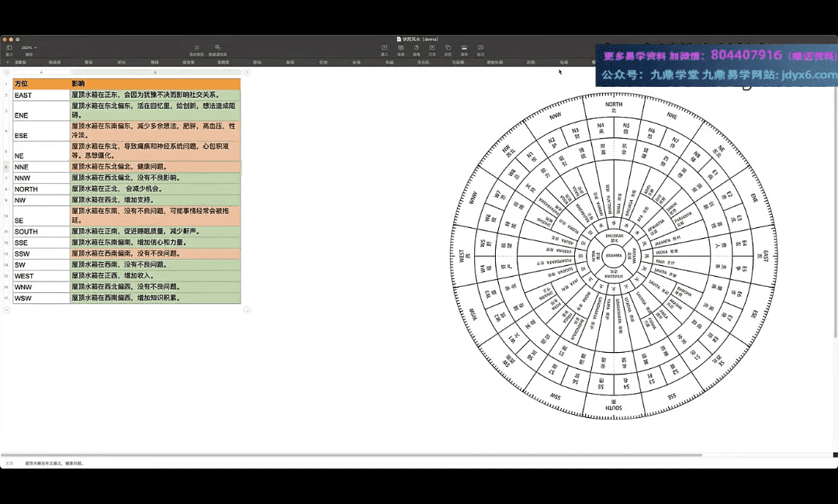The width and height of the screenshot is (838, 504).
Task: Click the Comment (批注) toolbar icon
Action: [x=480, y=48]
